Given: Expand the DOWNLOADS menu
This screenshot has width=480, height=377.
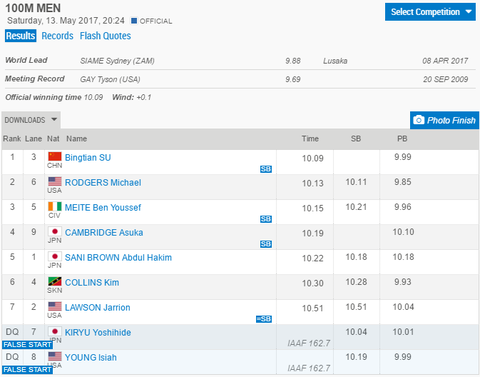Looking at the screenshot, I should [x=31, y=120].
